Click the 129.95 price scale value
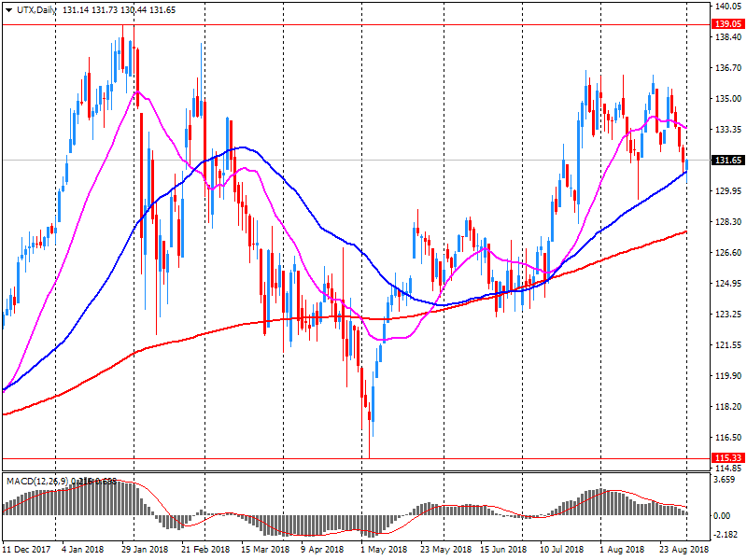Image resolution: width=747 pixels, height=560 pixels. tap(728, 191)
